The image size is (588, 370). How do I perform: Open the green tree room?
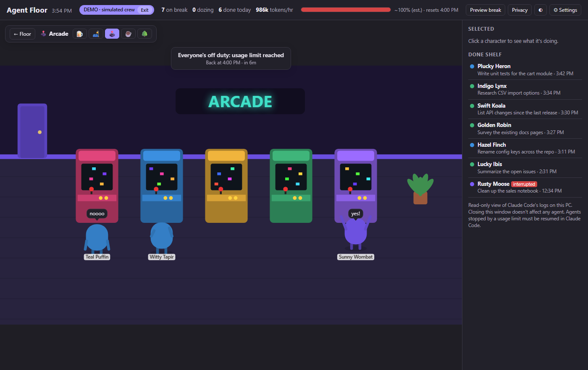pyautogui.click(x=144, y=34)
